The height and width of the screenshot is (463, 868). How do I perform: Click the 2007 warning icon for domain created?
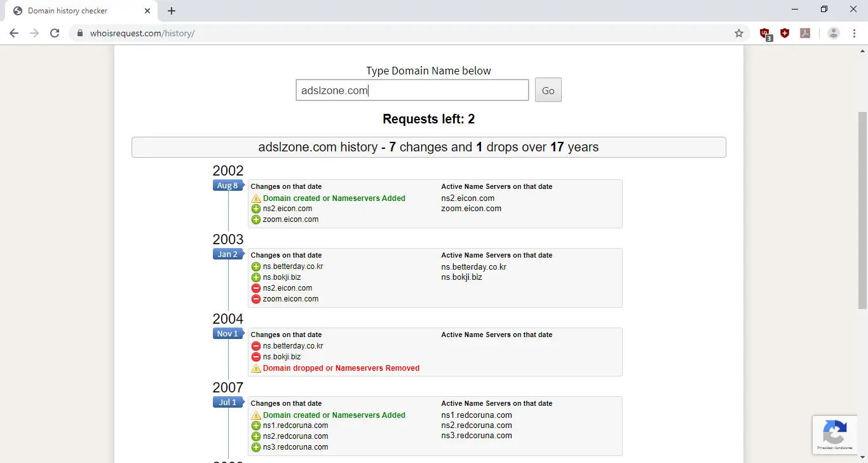(x=256, y=415)
